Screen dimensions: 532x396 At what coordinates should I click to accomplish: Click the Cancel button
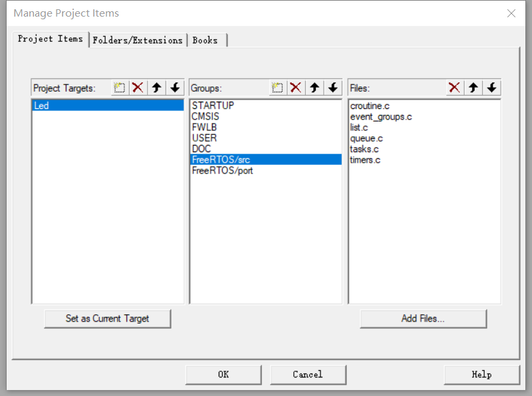pos(308,375)
